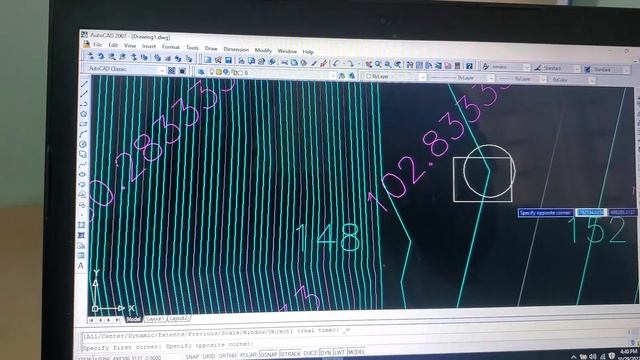This screenshot has height=360, width=640.
Task: Open the Format menu
Action: (170, 47)
